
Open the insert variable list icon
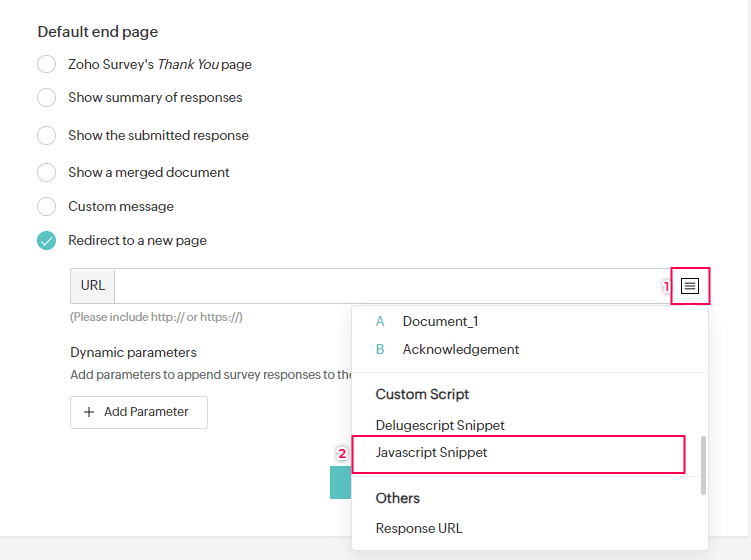coord(689,286)
